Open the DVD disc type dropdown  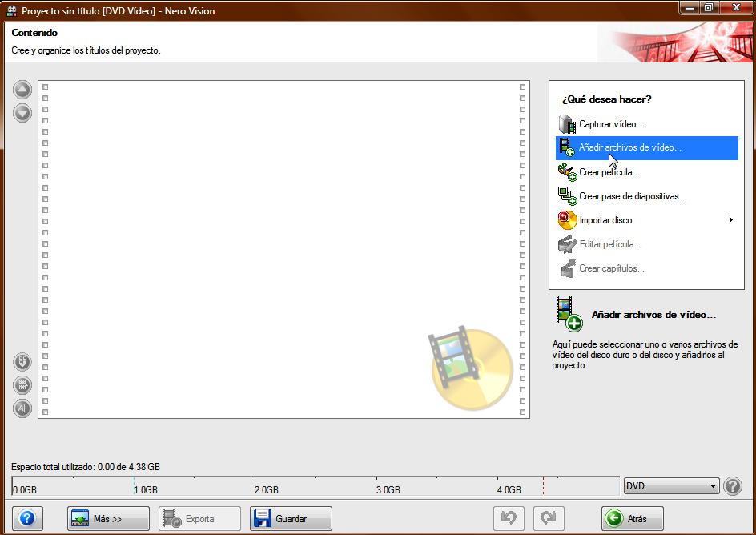pos(671,486)
